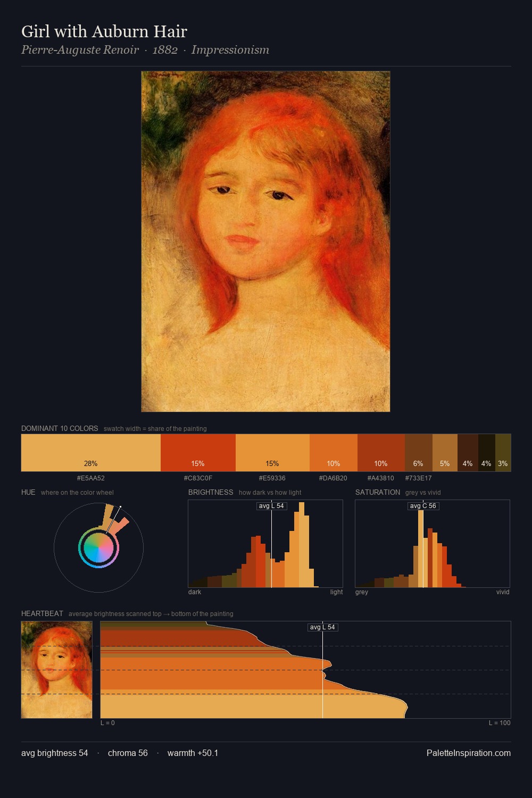The width and height of the screenshot is (532, 798).
Task: Click the avg brightness 54 footer text
Action: coord(55,753)
